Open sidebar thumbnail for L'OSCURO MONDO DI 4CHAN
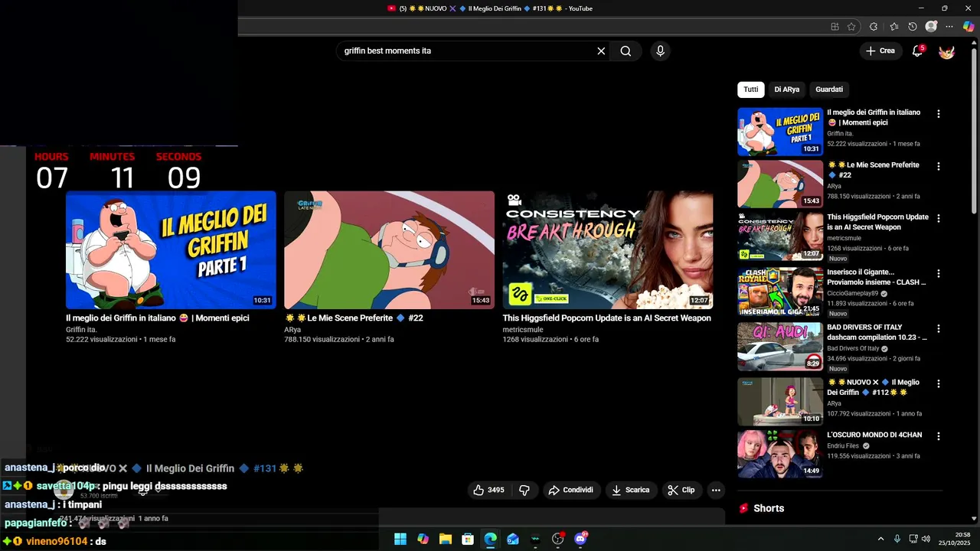The height and width of the screenshot is (551, 980). pos(780,454)
